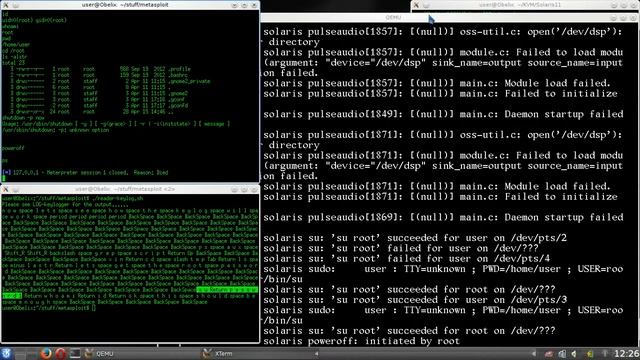The image size is (640, 360).
Task: Click the clock showing 12:26
Action: tap(626, 354)
